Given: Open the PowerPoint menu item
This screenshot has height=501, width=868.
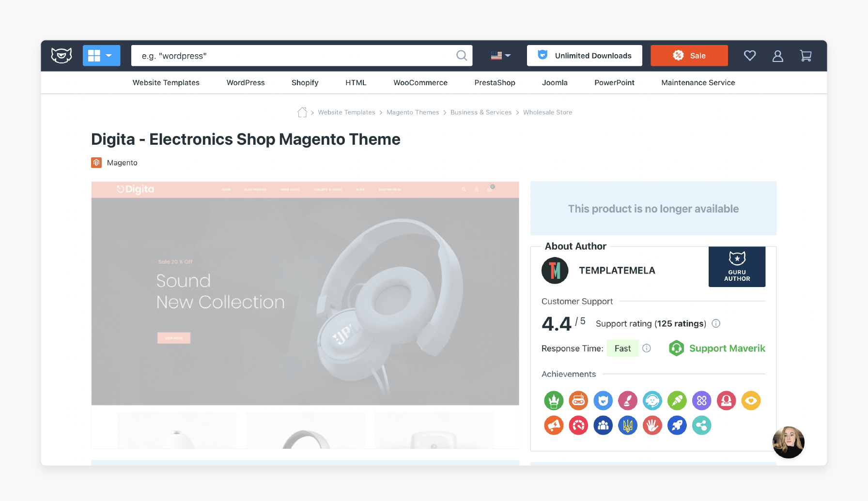Looking at the screenshot, I should pyautogui.click(x=615, y=83).
